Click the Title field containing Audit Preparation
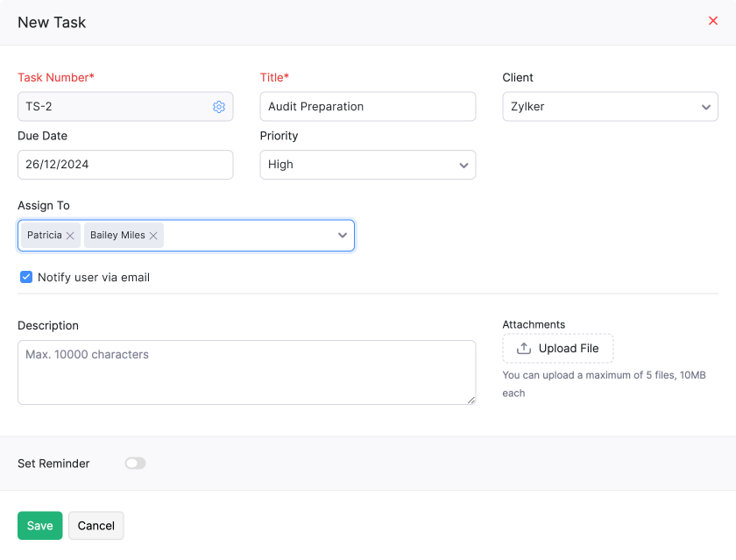This screenshot has width=736, height=560. (368, 106)
